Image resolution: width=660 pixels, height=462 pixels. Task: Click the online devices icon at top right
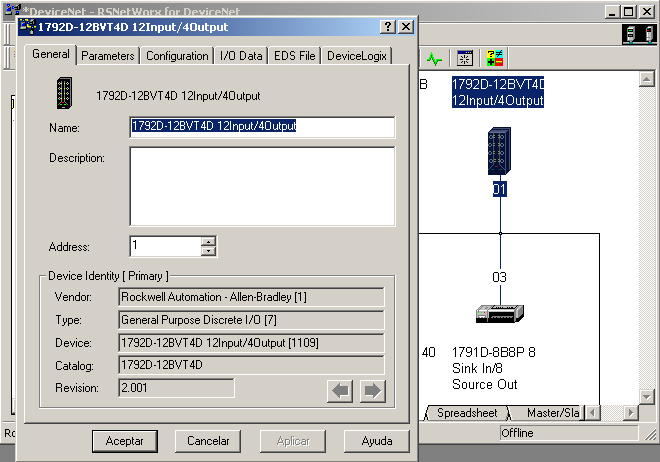(x=639, y=34)
